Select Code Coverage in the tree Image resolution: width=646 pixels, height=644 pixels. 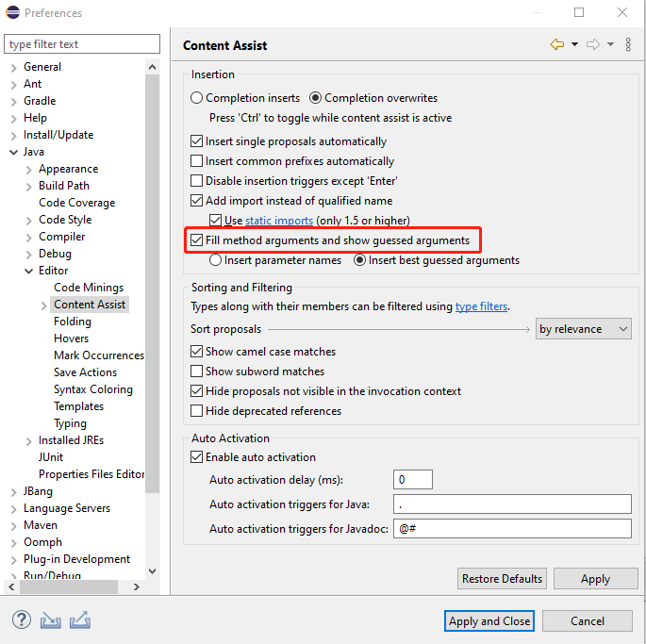coord(77,203)
